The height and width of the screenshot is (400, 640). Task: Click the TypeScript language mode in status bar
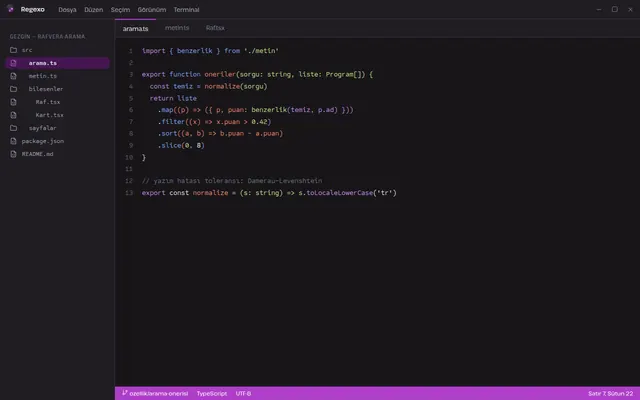[x=211, y=393]
